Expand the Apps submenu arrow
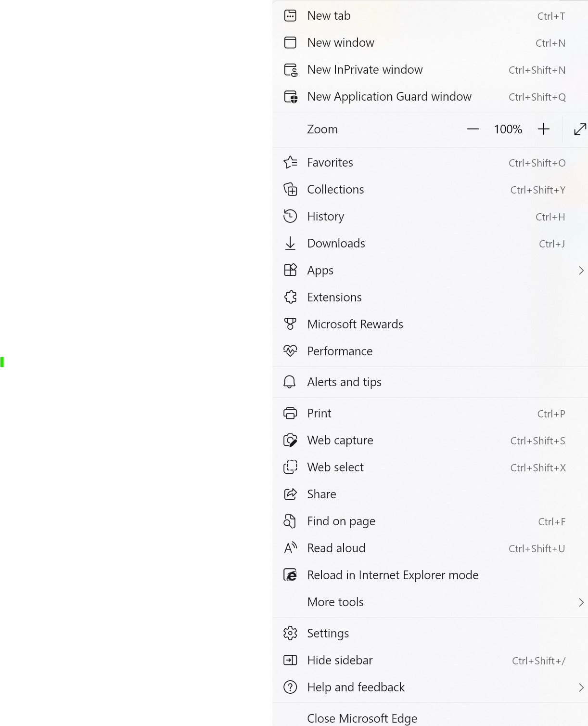Viewport: 588px width, 726px height. (x=581, y=271)
